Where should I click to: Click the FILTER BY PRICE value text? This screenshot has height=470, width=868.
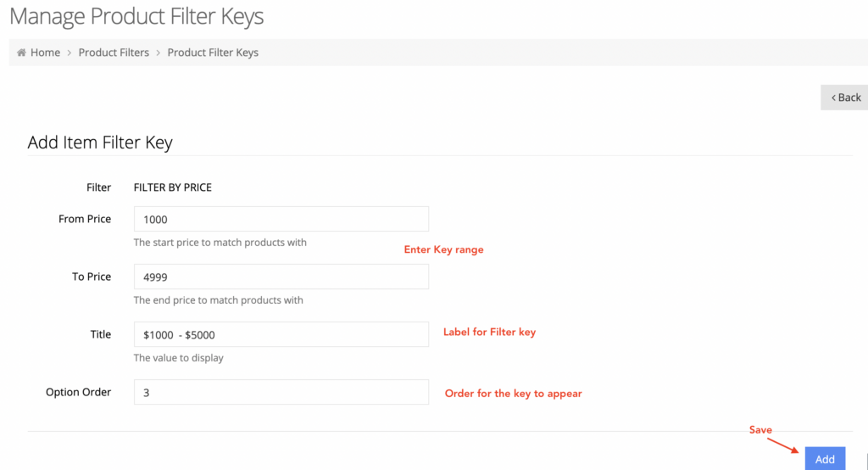pos(173,187)
